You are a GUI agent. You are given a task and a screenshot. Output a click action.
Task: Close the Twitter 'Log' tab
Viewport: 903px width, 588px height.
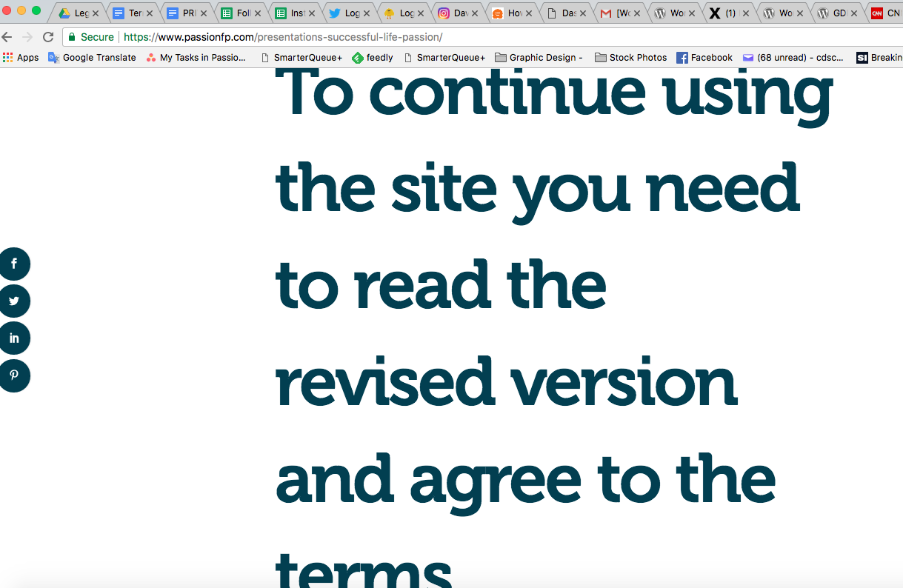pos(367,13)
